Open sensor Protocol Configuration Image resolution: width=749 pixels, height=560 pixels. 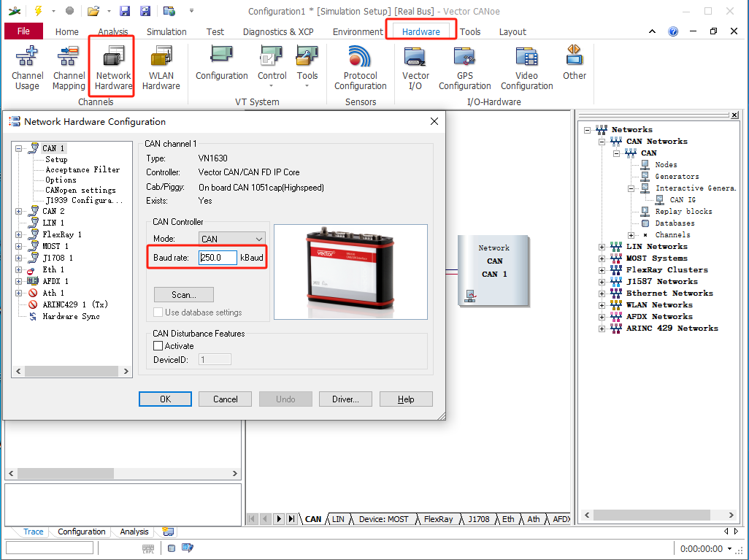click(360, 68)
